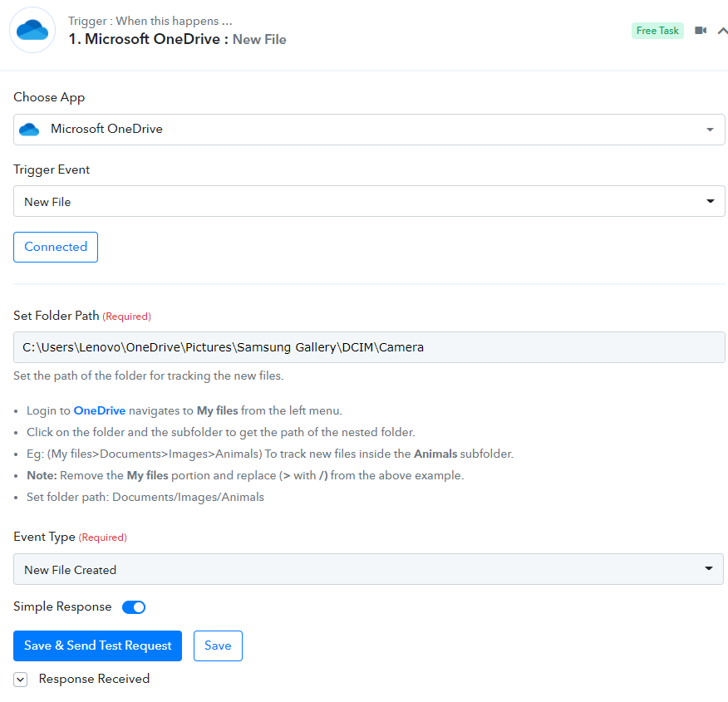Open the OneDrive link in instructions
The height and width of the screenshot is (702, 728).
pos(100,410)
